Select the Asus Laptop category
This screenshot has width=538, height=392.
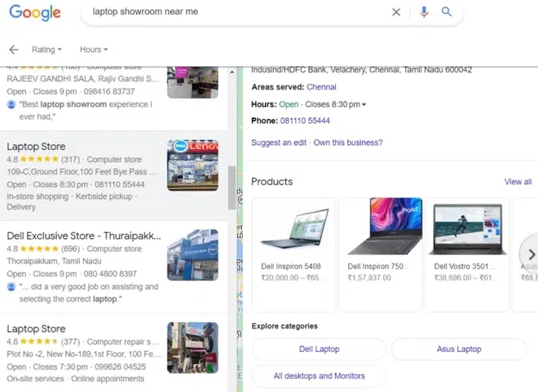[459, 349]
